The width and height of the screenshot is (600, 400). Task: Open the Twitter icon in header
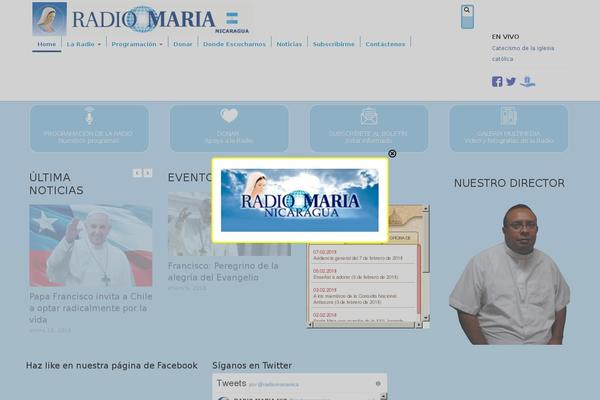[511, 82]
